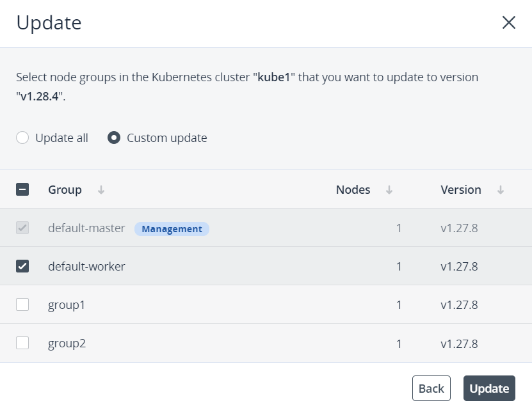Select the default-worker row name
532x410 pixels.
pos(86,267)
